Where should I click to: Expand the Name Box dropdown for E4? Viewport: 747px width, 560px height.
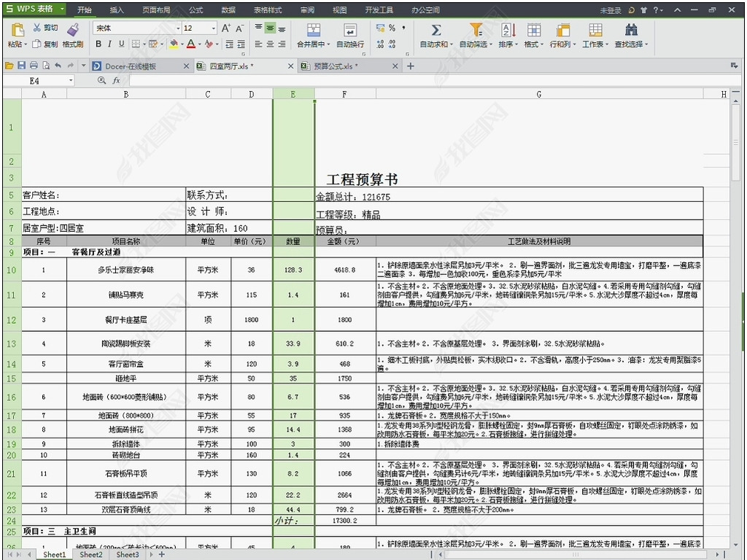pyautogui.click(x=71, y=80)
